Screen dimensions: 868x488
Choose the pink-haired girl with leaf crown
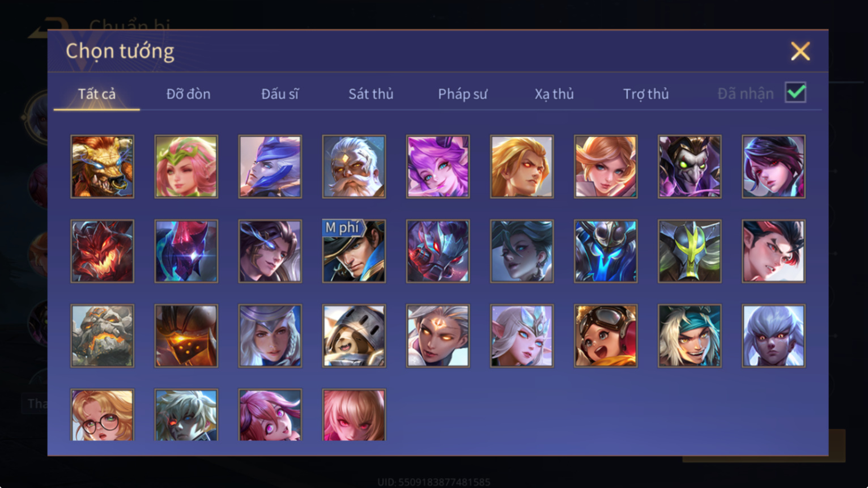pos(186,167)
